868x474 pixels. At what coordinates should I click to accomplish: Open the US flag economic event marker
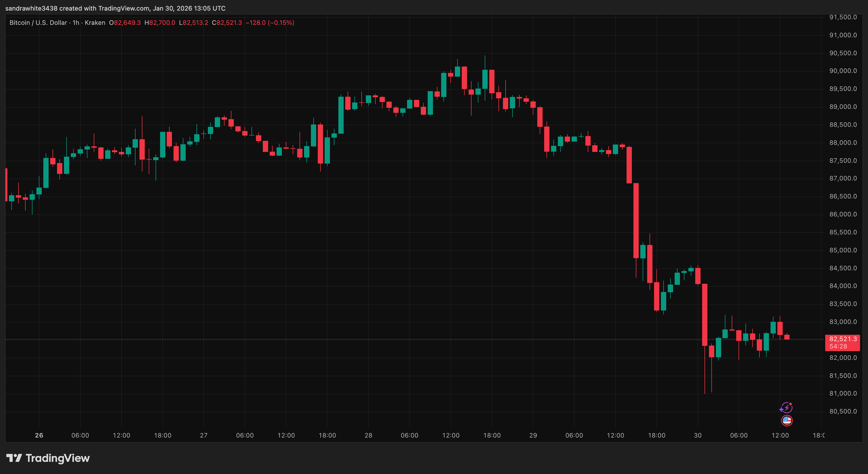787,421
